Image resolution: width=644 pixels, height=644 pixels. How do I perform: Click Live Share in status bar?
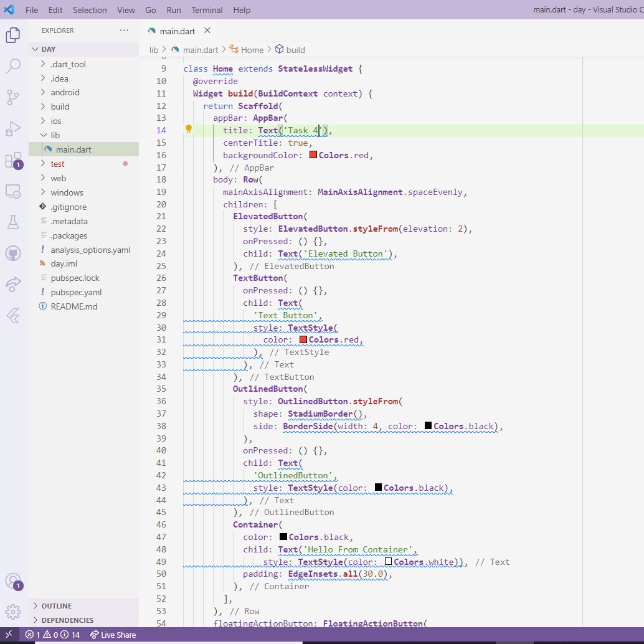tap(113, 635)
